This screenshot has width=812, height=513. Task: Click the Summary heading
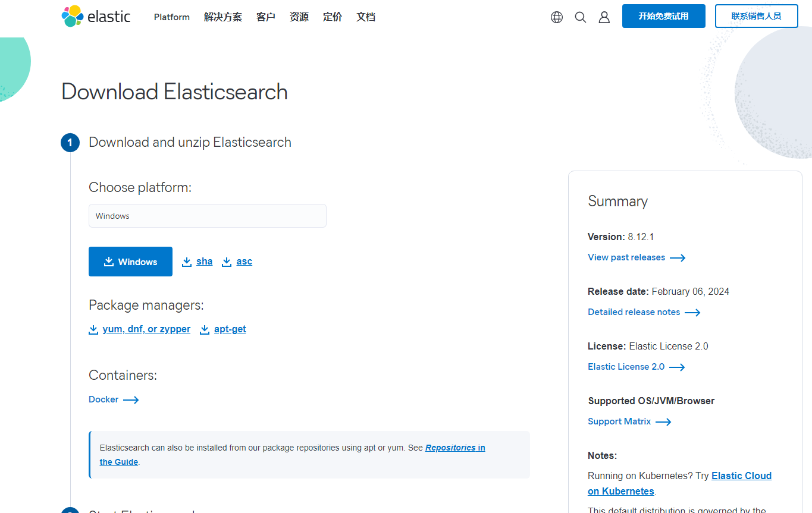(x=618, y=202)
